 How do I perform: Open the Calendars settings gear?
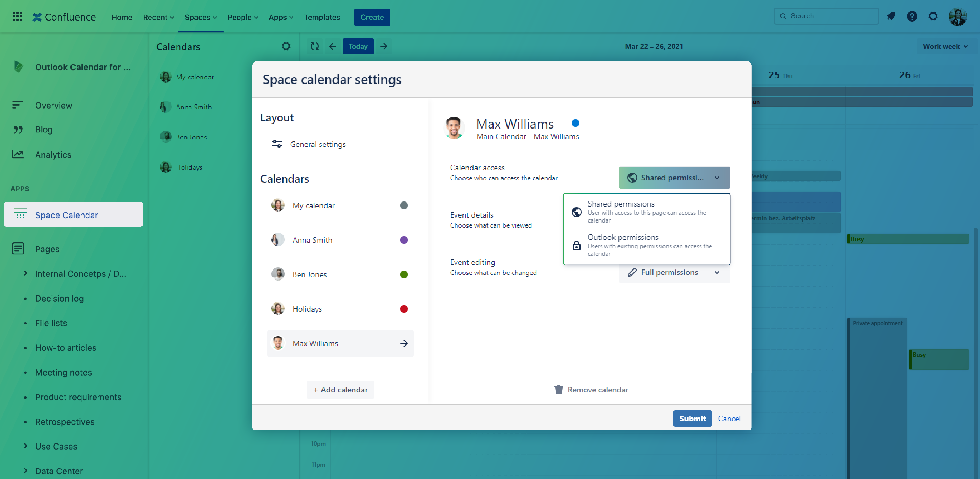[286, 46]
